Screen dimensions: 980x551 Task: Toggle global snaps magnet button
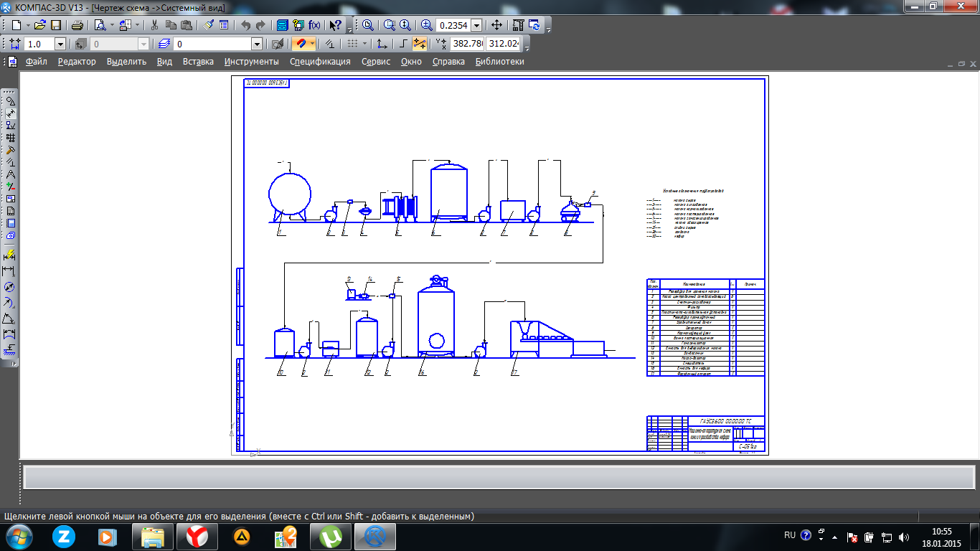pos(301,44)
